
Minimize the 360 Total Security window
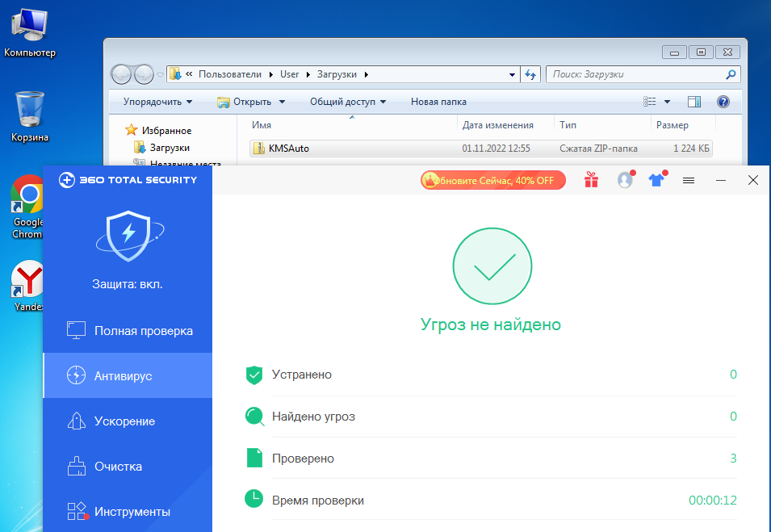pyautogui.click(x=721, y=181)
